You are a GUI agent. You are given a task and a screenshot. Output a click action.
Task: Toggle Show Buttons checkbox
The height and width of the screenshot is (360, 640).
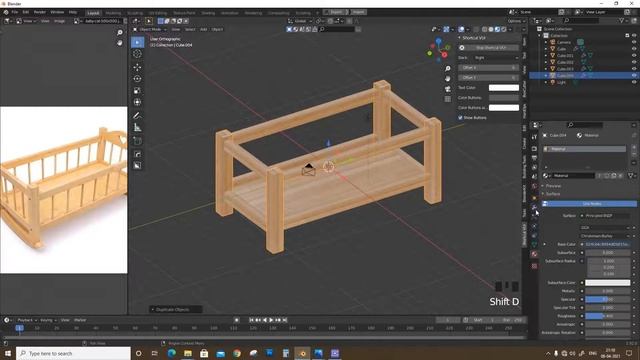[460, 118]
